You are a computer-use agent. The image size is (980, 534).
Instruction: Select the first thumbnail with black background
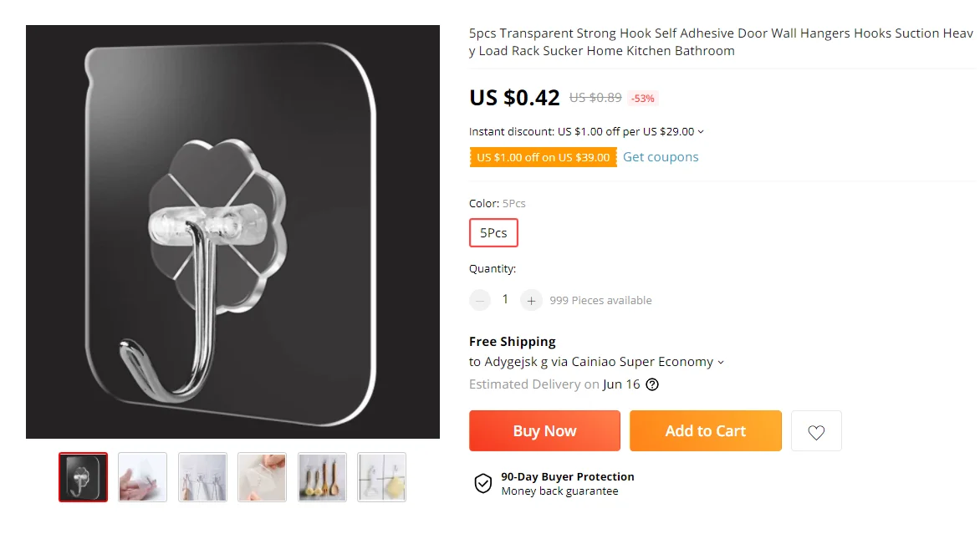pyautogui.click(x=83, y=477)
